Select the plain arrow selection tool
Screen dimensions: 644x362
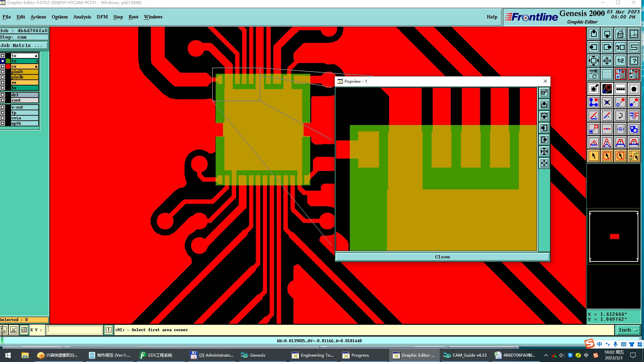pos(593,156)
